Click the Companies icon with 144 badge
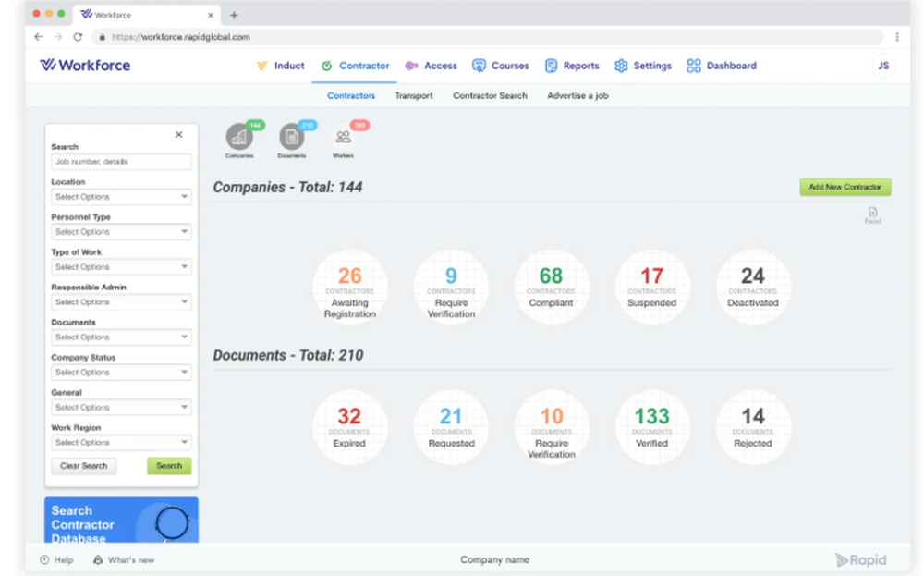 (x=239, y=137)
